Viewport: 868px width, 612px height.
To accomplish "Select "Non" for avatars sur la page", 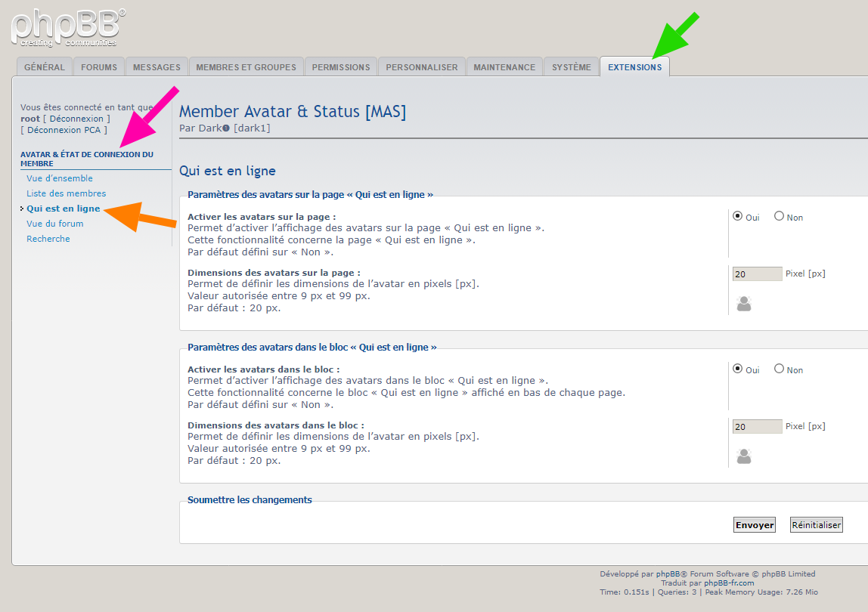I will 779,216.
